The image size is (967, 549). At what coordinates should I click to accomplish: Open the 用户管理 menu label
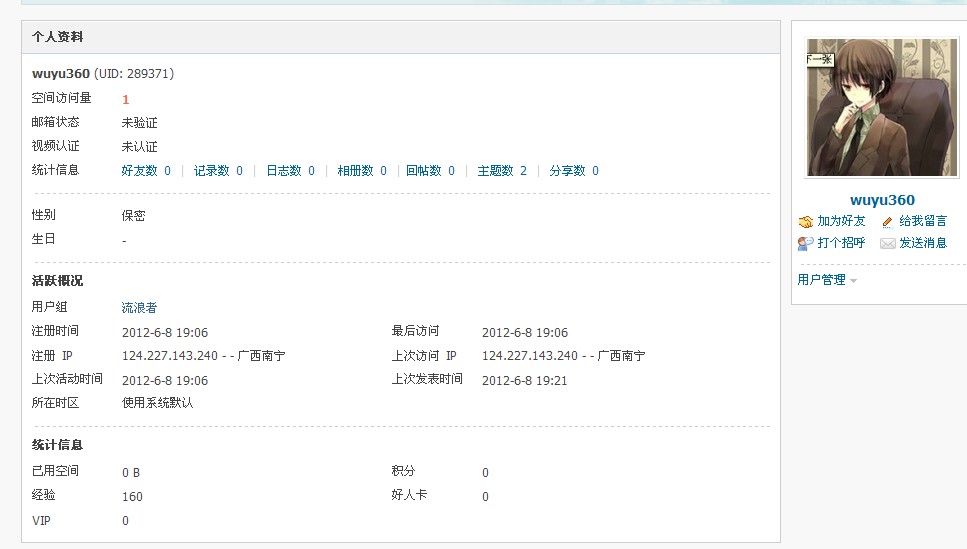click(821, 279)
